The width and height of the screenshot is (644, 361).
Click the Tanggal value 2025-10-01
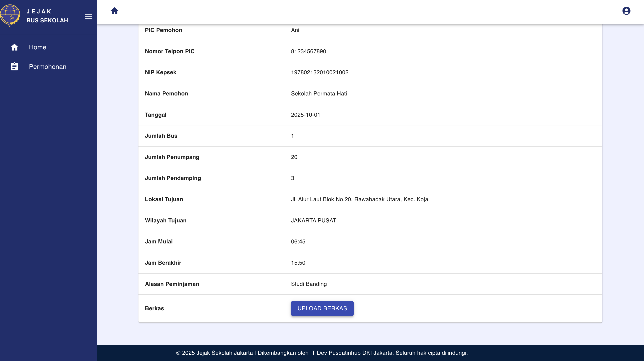(305, 115)
